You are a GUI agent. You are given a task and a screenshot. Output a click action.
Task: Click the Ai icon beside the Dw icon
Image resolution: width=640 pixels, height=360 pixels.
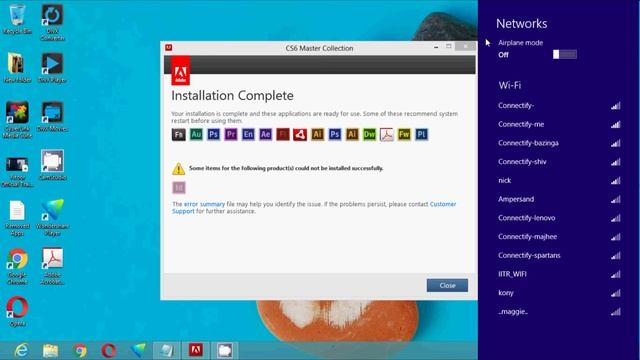(x=352, y=134)
